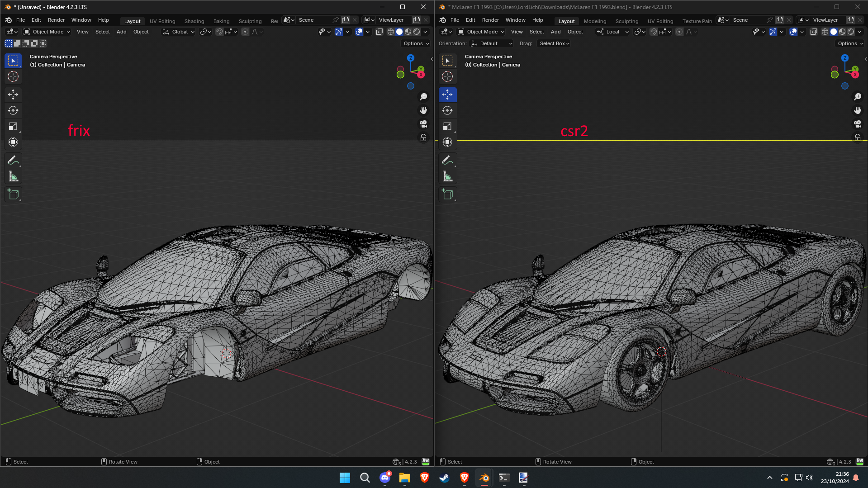Switch to the Shading workspace tab
The height and width of the screenshot is (488, 868).
pos(194,21)
